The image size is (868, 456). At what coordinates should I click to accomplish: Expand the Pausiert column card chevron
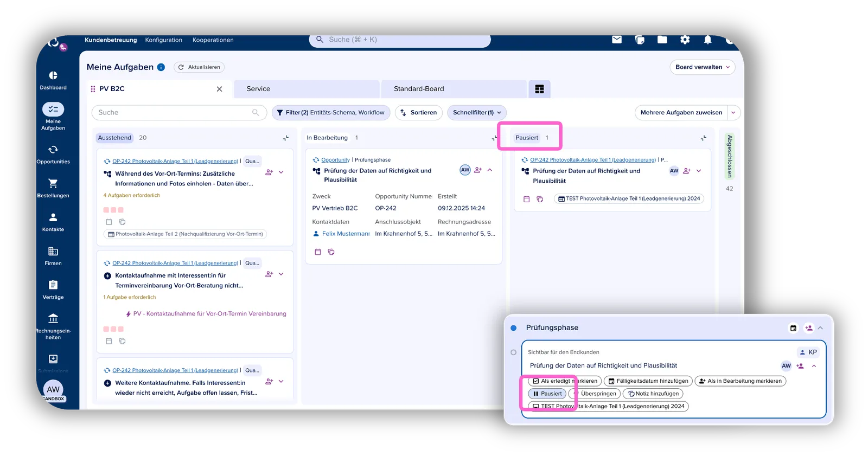[699, 171]
